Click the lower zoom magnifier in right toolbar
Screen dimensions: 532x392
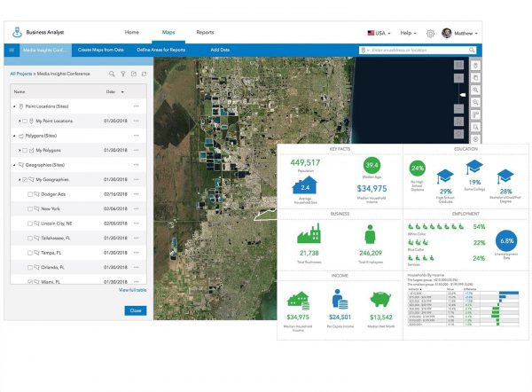click(x=475, y=102)
